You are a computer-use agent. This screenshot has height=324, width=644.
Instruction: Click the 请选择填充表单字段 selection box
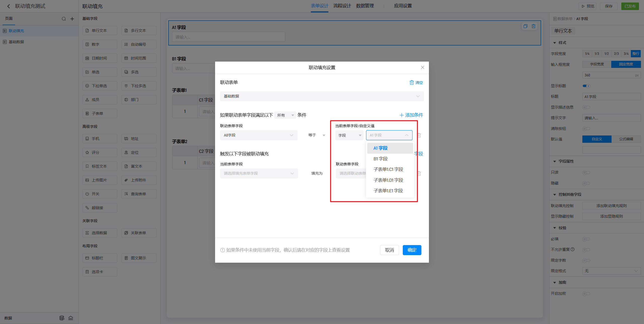[x=259, y=173]
